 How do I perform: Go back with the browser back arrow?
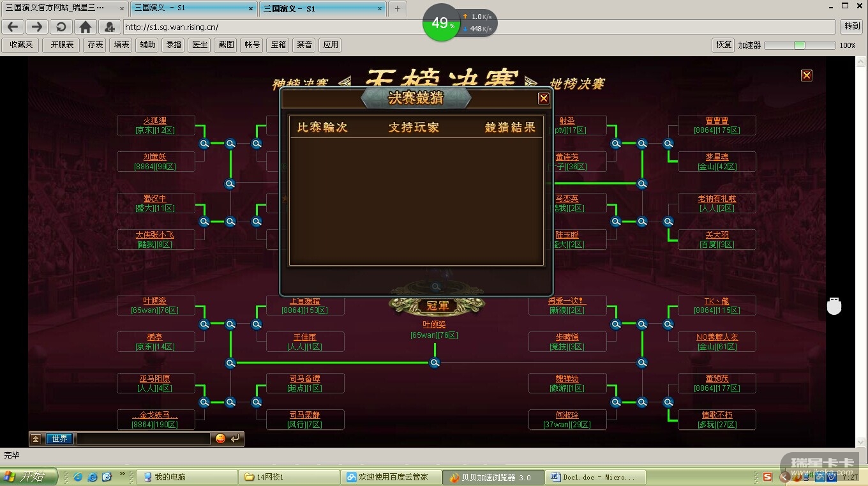[x=13, y=27]
